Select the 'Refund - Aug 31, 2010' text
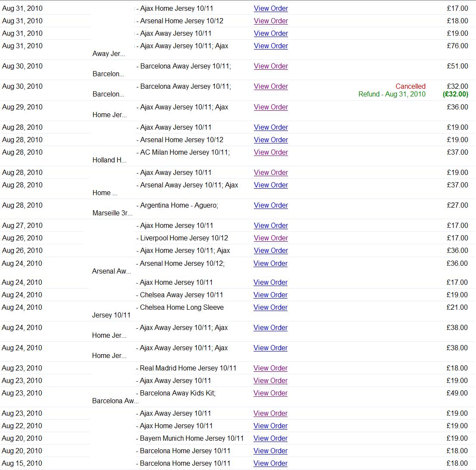The image size is (476, 470). (x=392, y=94)
